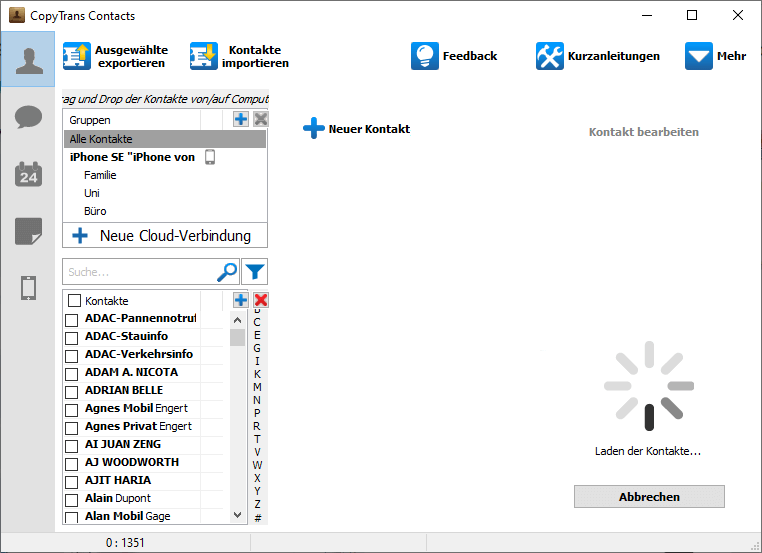Select the Uni group
This screenshot has width=762, height=553.
(x=165, y=193)
